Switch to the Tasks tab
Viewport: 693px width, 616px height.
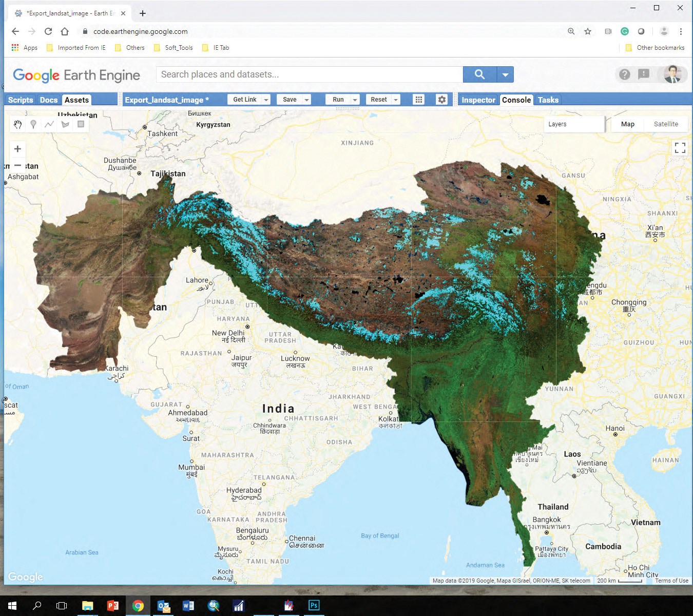[x=548, y=100]
